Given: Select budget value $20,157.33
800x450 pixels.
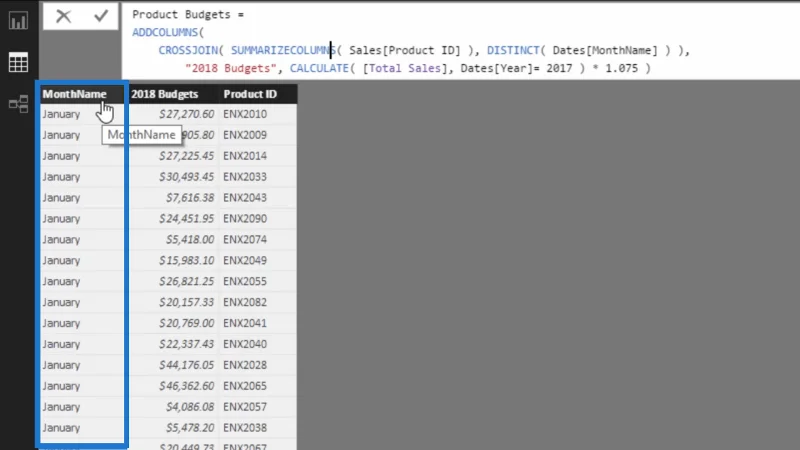Looking at the screenshot, I should tap(186, 302).
